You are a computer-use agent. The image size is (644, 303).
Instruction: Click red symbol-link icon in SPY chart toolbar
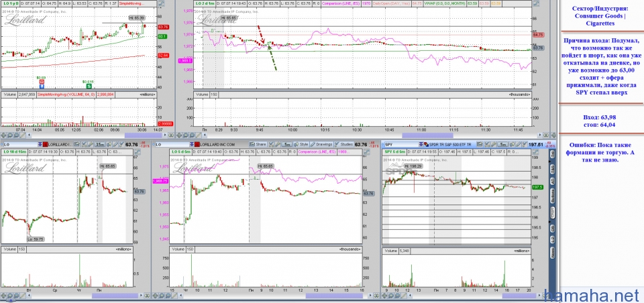(x=426, y=145)
